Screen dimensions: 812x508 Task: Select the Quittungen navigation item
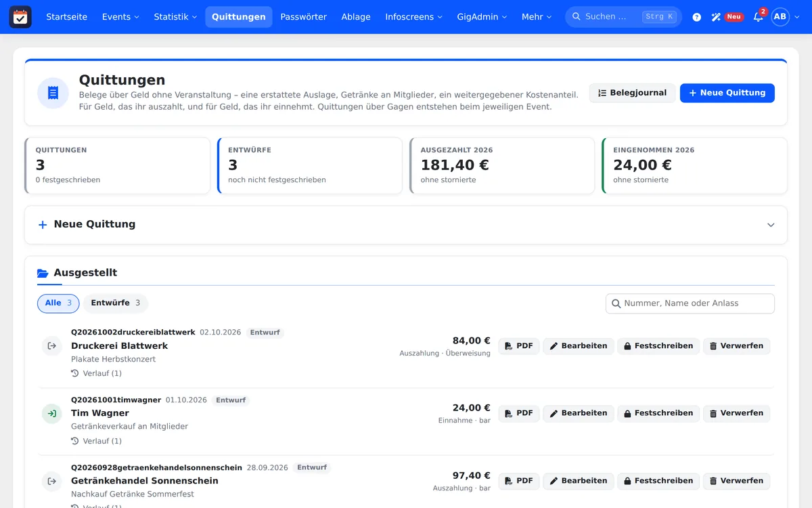(x=239, y=17)
